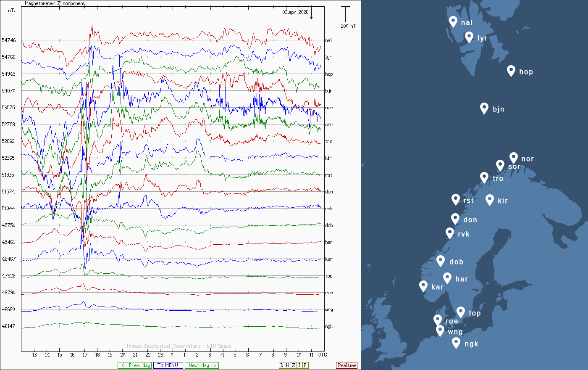Switch to the D component
The height and width of the screenshot is (370, 588).
tap(282, 365)
